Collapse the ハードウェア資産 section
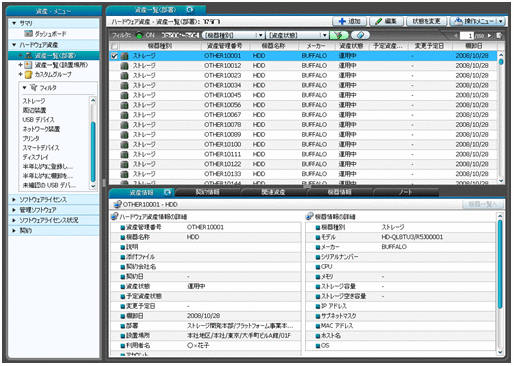The image size is (514, 366). point(14,45)
